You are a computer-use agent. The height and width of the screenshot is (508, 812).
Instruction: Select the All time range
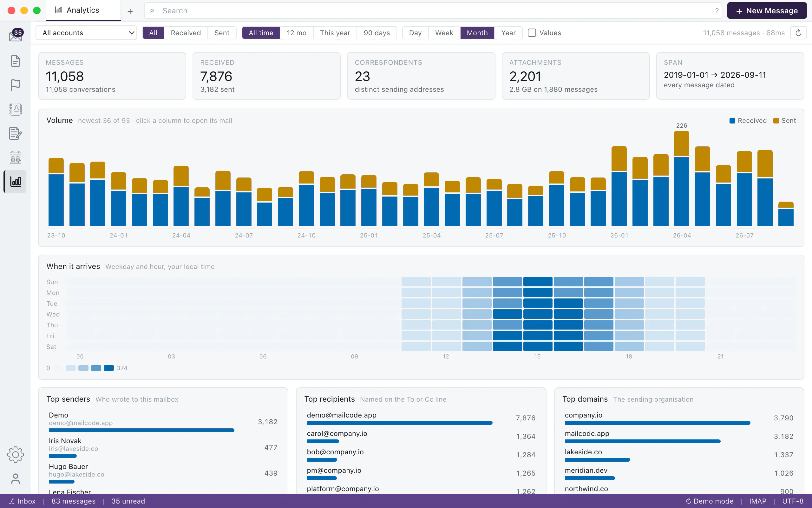click(x=261, y=33)
